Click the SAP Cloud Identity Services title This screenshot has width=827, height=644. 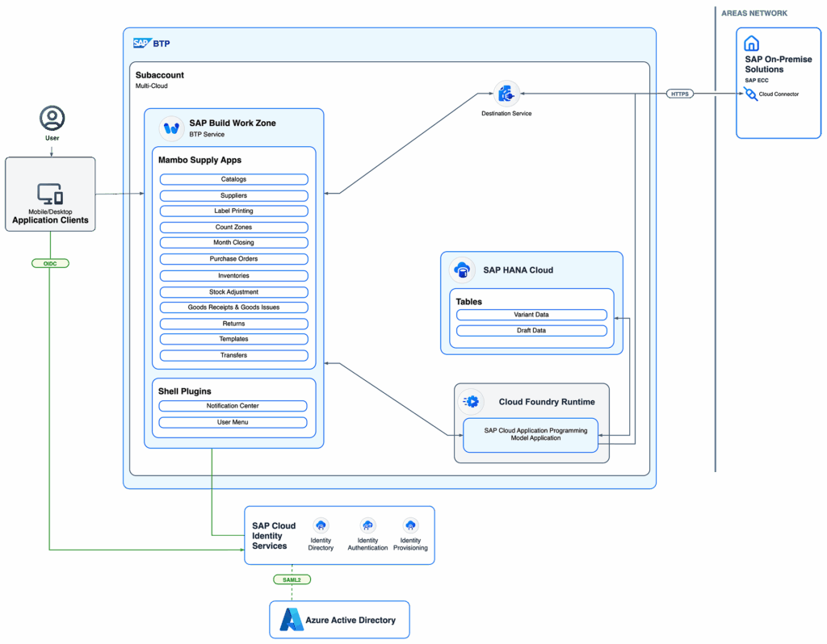[x=274, y=536]
